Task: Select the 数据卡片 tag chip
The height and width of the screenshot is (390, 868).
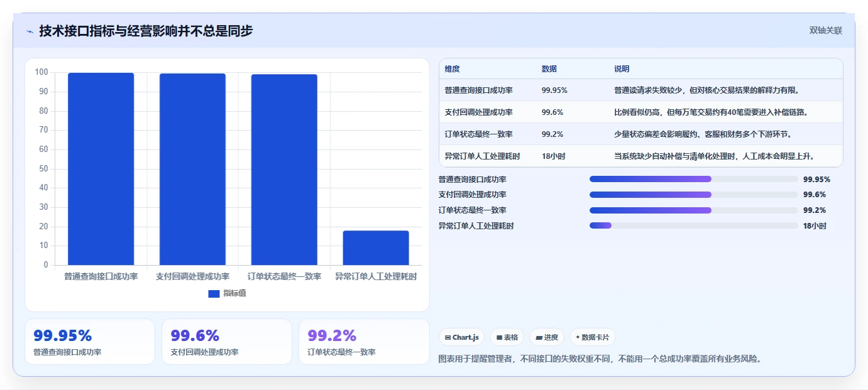Action: click(x=593, y=337)
